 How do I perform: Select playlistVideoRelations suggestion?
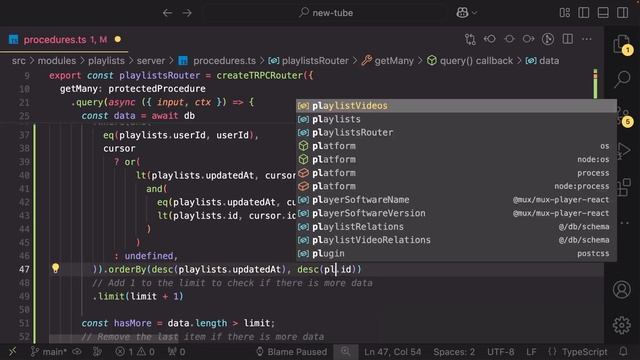pos(456,240)
